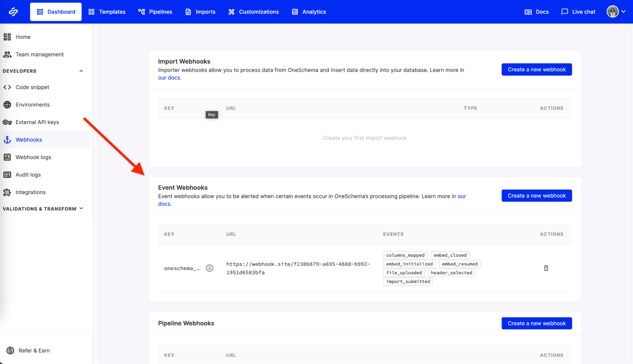633x364 pixels.
Task: Click the header_selected event tag
Action: point(452,273)
